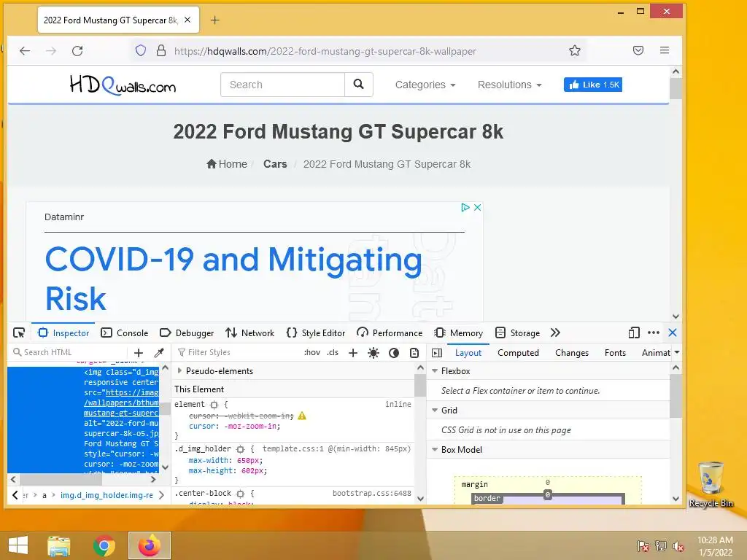This screenshot has height=560, width=747.
Task: Open the Resolutions dropdown menu
Action: click(509, 85)
